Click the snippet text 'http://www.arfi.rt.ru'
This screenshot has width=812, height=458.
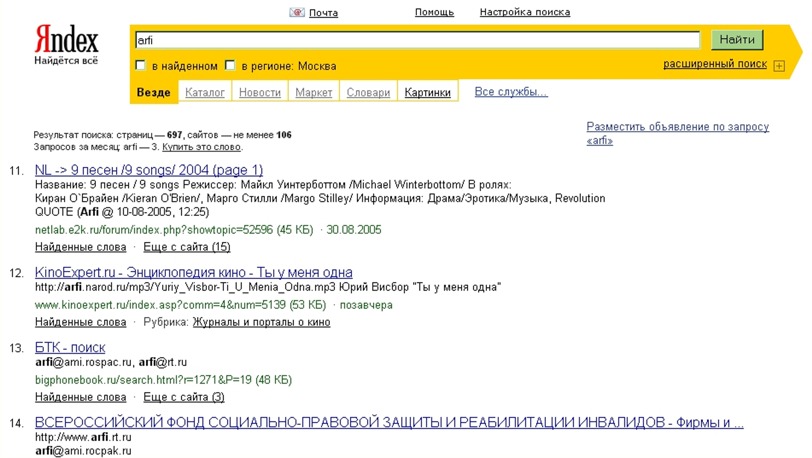(x=83, y=437)
